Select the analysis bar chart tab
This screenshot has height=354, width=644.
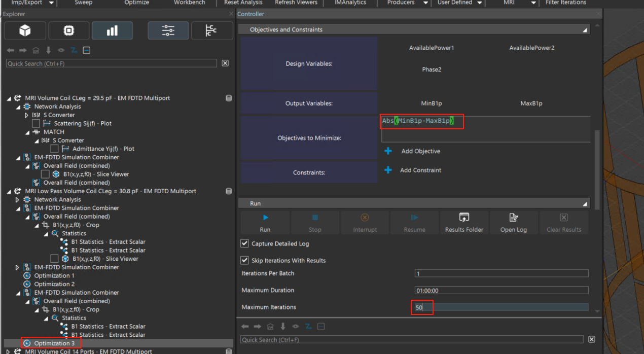click(x=112, y=31)
